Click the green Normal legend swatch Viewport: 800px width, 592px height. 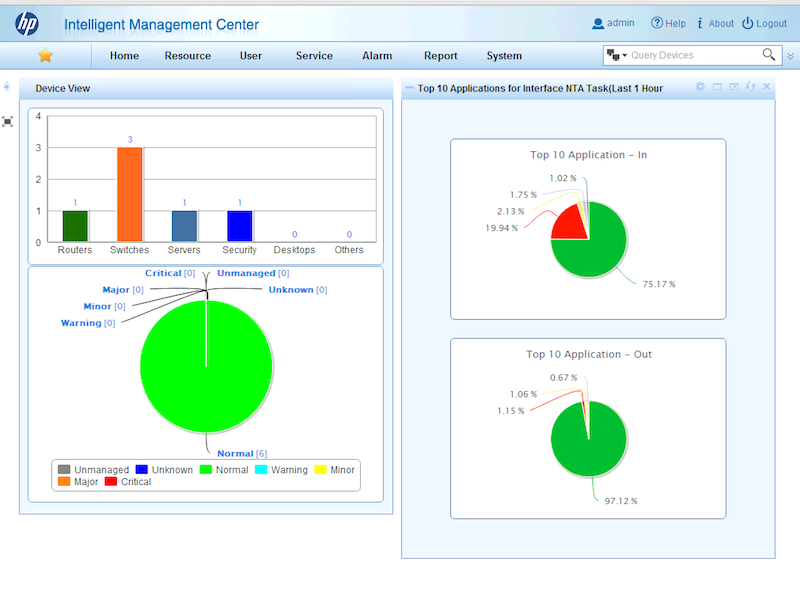pos(206,470)
